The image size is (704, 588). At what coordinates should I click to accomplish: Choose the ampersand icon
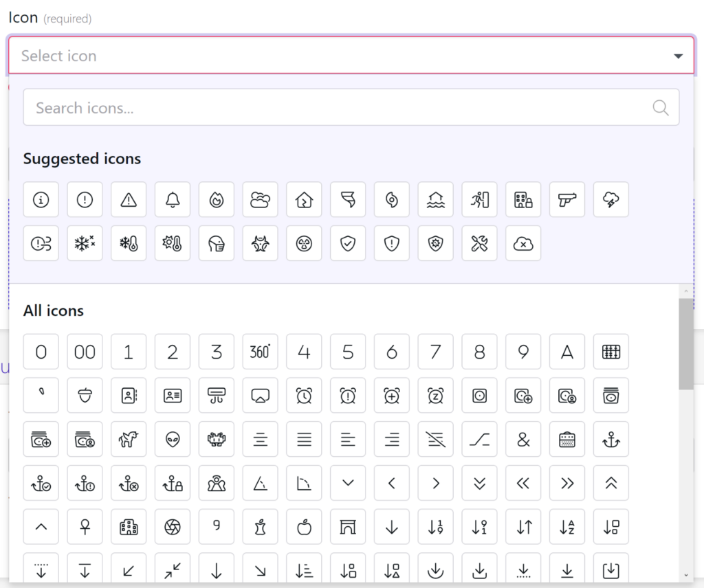coord(523,440)
